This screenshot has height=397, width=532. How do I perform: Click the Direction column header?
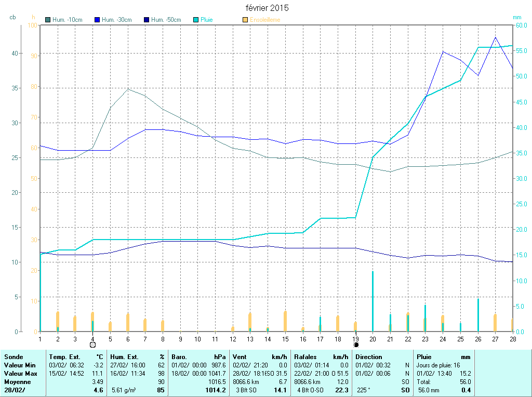369,357
